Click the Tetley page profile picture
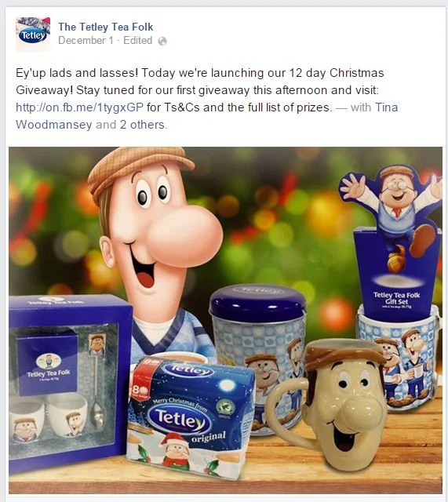 coord(33,34)
